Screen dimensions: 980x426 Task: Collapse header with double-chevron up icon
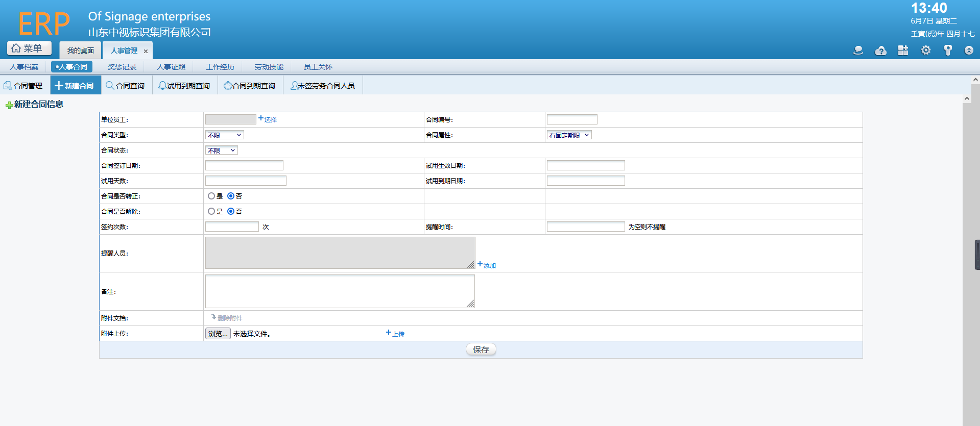click(x=969, y=50)
